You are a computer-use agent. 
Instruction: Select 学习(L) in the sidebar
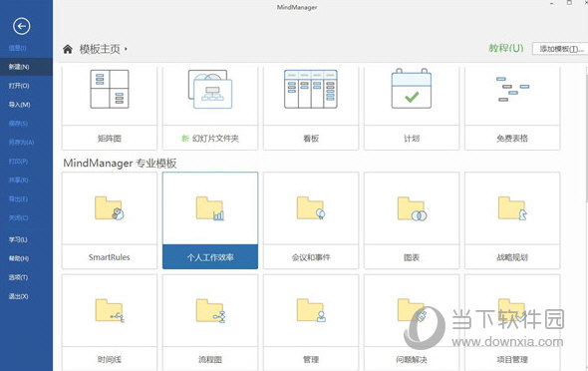26,239
